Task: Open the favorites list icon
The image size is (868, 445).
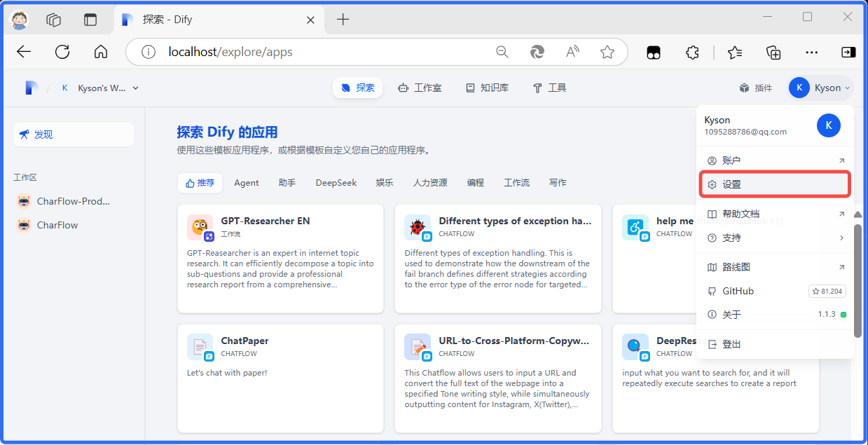Action: (x=735, y=52)
